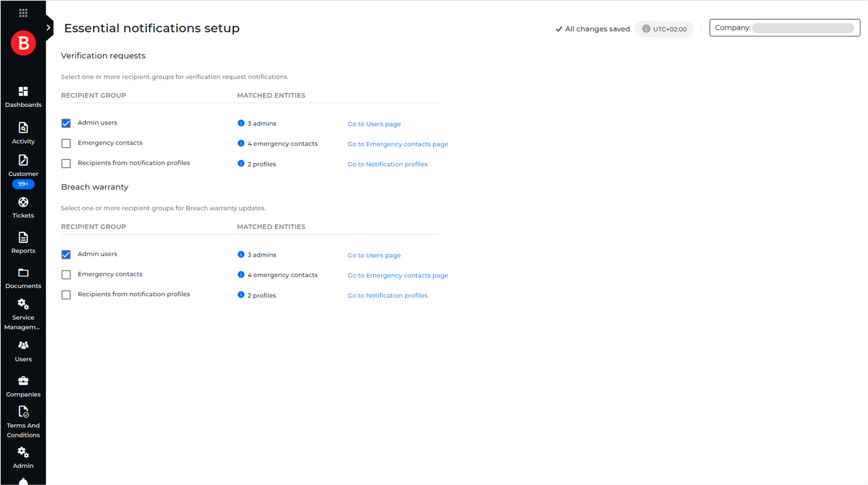Select the Tickets icon
The image size is (868, 485).
click(23, 207)
